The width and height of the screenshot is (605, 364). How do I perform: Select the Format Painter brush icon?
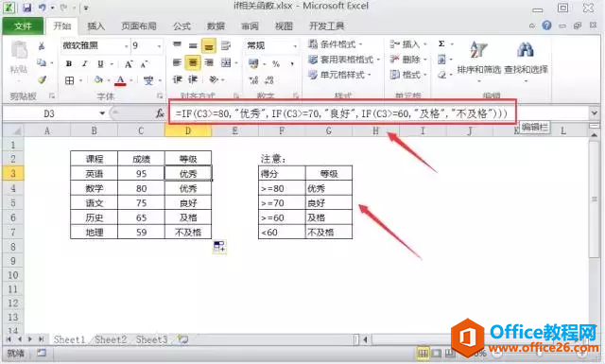click(x=42, y=79)
